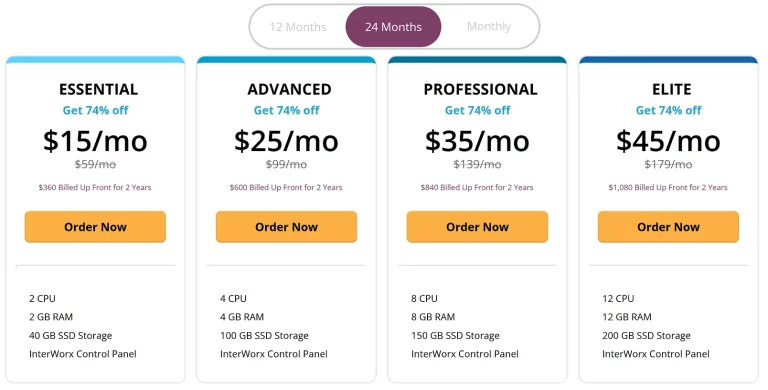The width and height of the screenshot is (768, 390).
Task: Order the Professional plan now
Action: (478, 227)
